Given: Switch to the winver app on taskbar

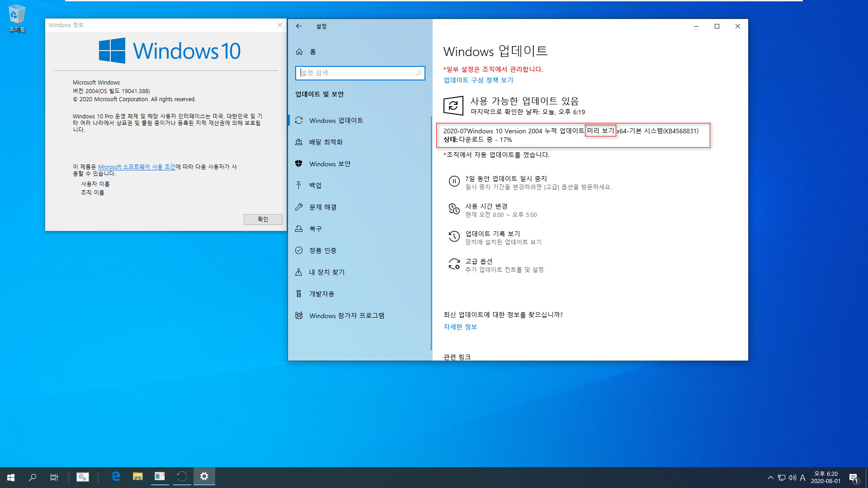Looking at the screenshot, I should (160, 477).
